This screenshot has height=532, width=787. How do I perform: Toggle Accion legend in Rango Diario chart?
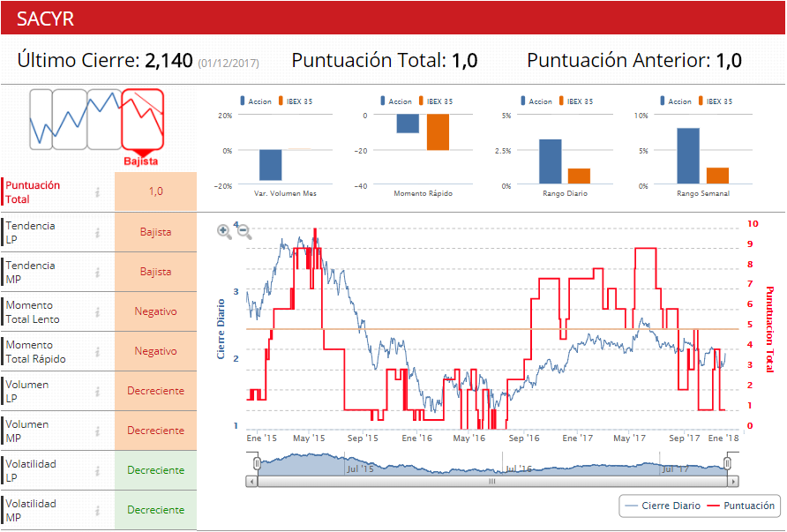coord(536,101)
